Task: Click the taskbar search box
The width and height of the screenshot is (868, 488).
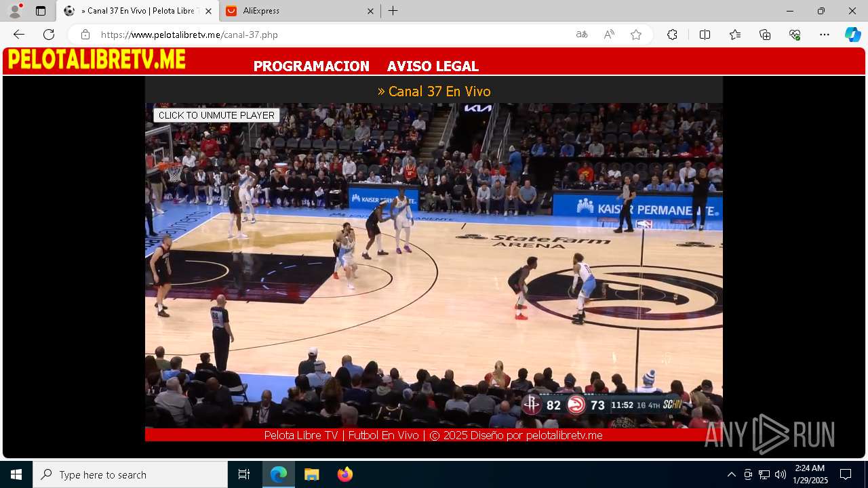Action: [x=130, y=474]
